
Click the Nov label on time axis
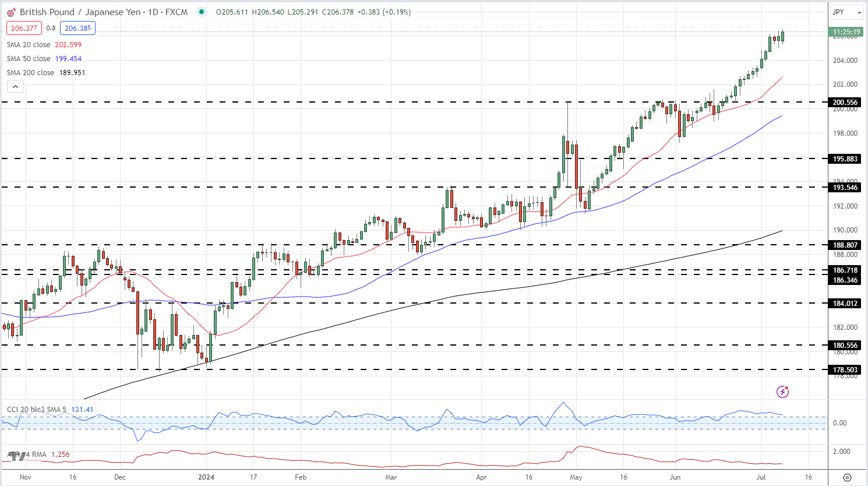point(26,477)
